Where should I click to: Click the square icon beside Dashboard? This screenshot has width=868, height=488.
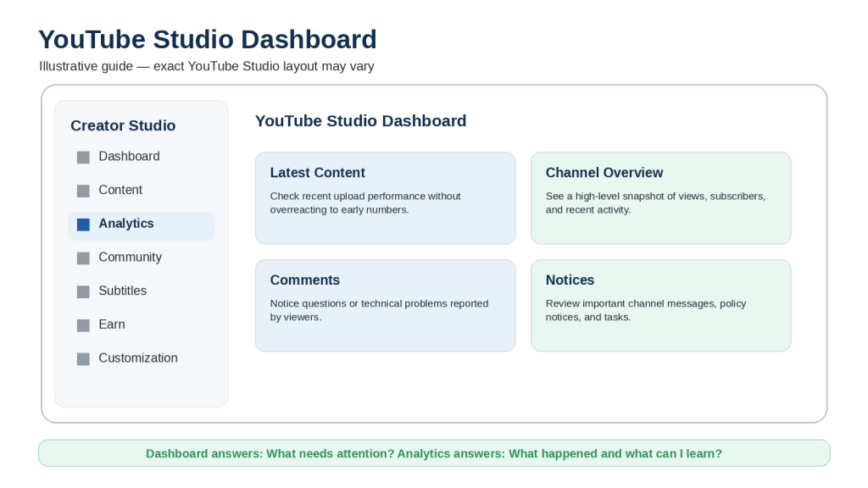tap(83, 158)
